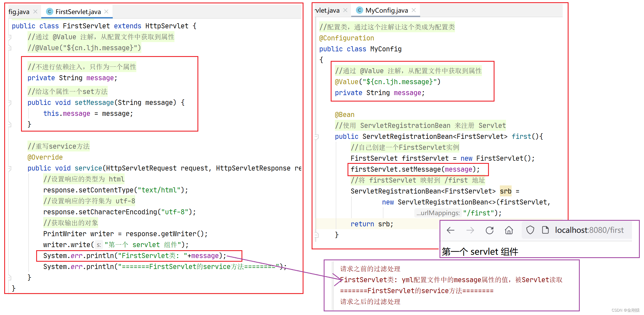
Task: Reload the localhost page
Action: point(490,230)
